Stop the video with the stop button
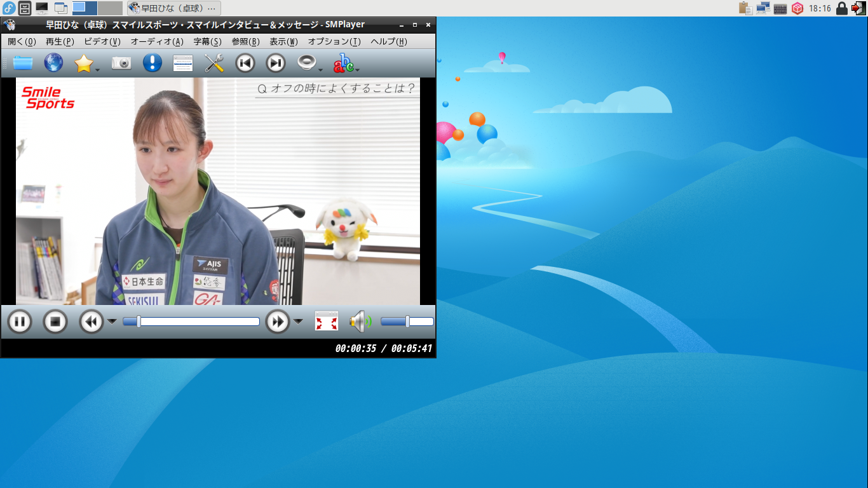The width and height of the screenshot is (868, 488). tap(55, 322)
